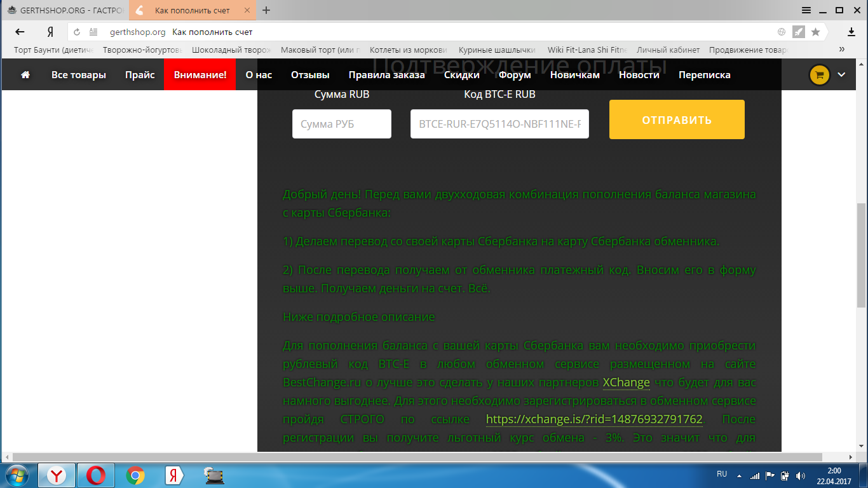Open the browser downloads arrow icon
Image resolution: width=868 pixels, height=488 pixels.
click(x=851, y=32)
